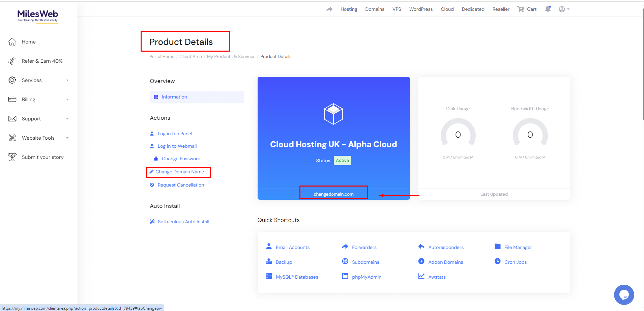Click the Backup upload icon
The height and width of the screenshot is (311, 644).
click(269, 261)
